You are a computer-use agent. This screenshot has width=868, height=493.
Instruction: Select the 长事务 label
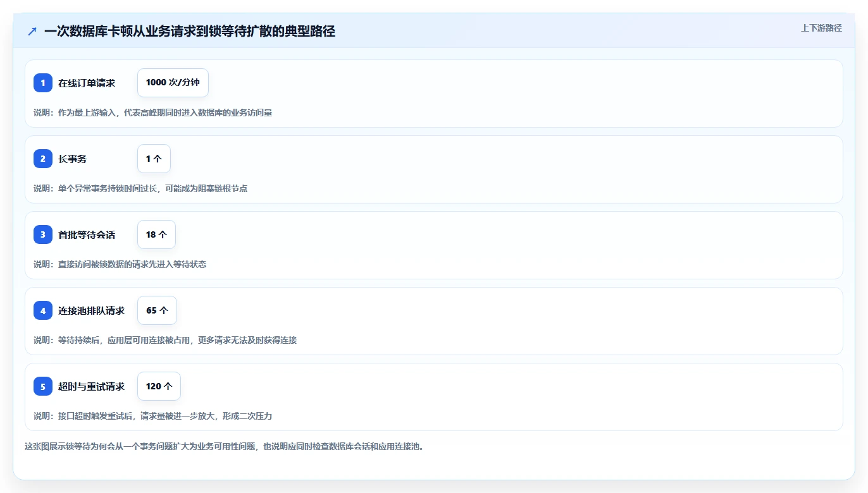point(73,159)
